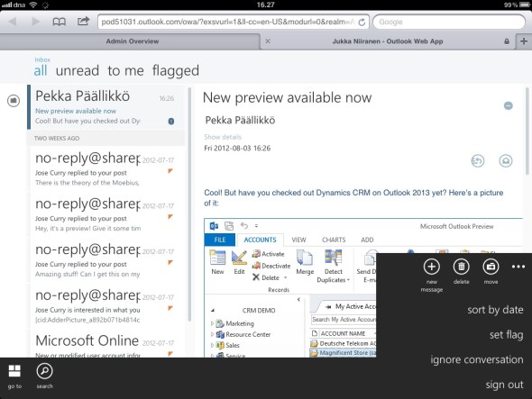This screenshot has width=532, height=399.
Task: Click the undo arrow in Outlook preview toolbar
Action: 244,225
